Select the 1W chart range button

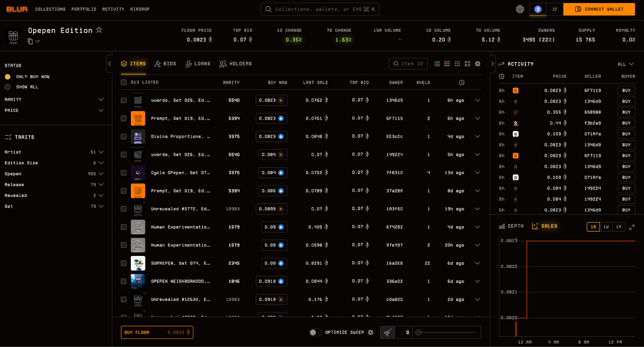click(606, 227)
